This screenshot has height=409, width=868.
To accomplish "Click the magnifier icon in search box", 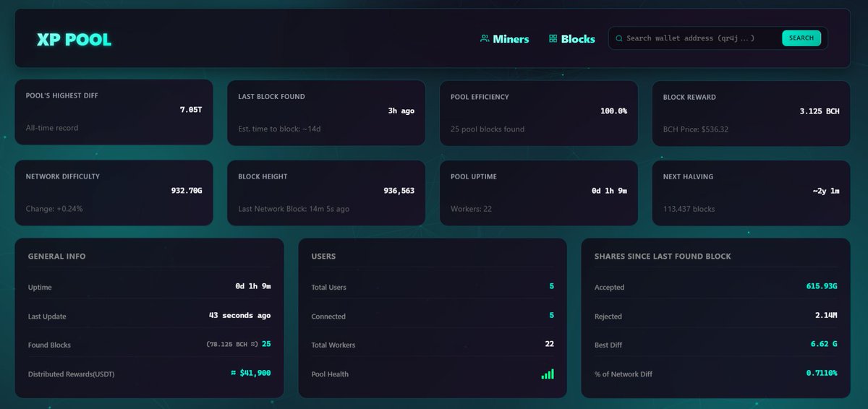I will [x=619, y=38].
